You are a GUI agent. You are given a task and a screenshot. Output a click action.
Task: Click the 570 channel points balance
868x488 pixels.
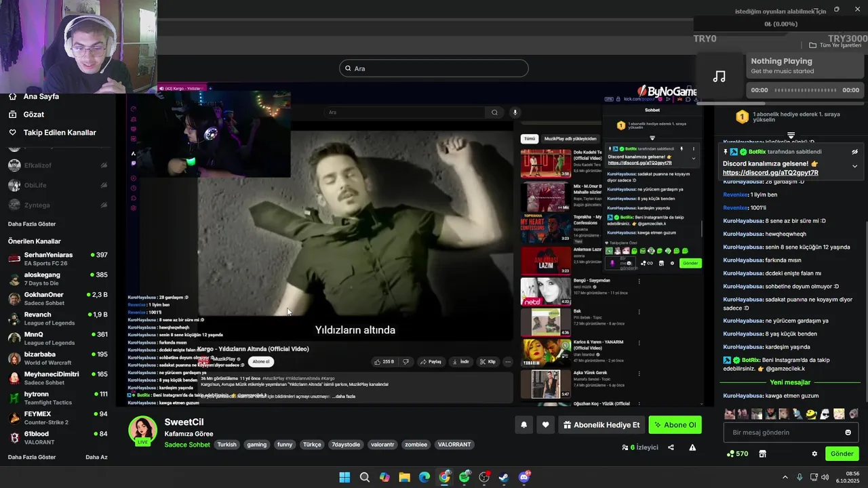(x=737, y=453)
